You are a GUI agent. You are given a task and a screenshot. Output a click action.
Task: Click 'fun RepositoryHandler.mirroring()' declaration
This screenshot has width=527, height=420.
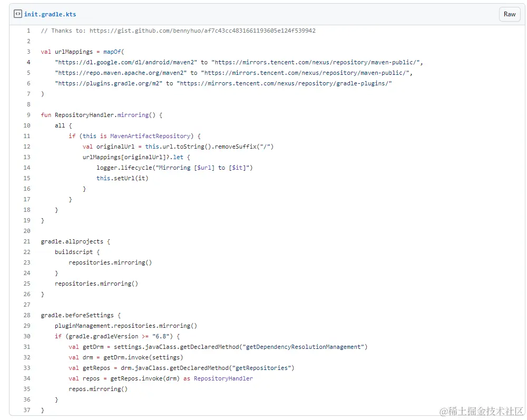coord(102,115)
